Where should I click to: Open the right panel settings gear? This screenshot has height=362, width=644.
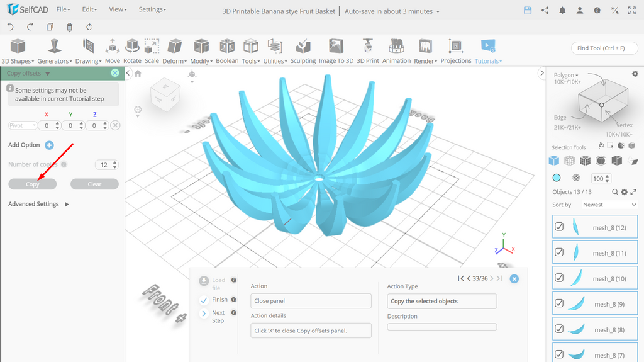(x=635, y=74)
